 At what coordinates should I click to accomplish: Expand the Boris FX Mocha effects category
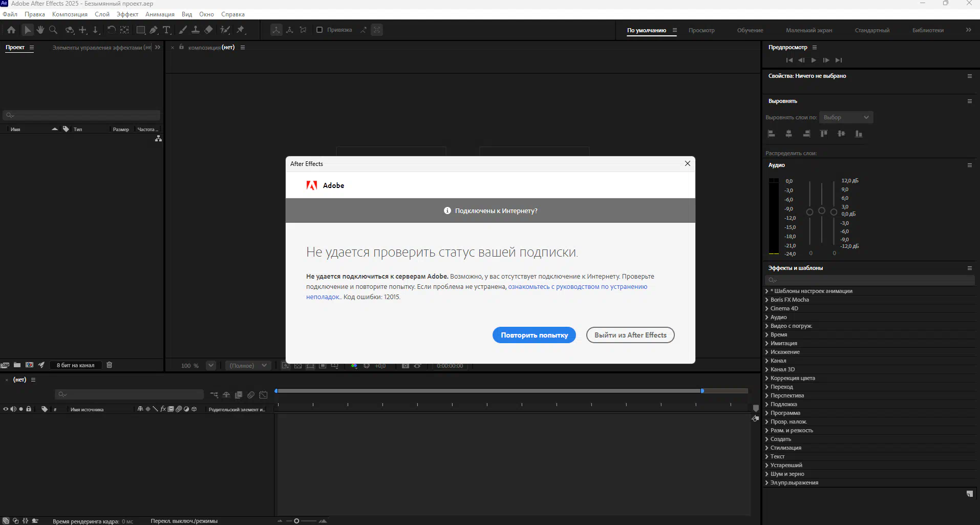(x=767, y=300)
